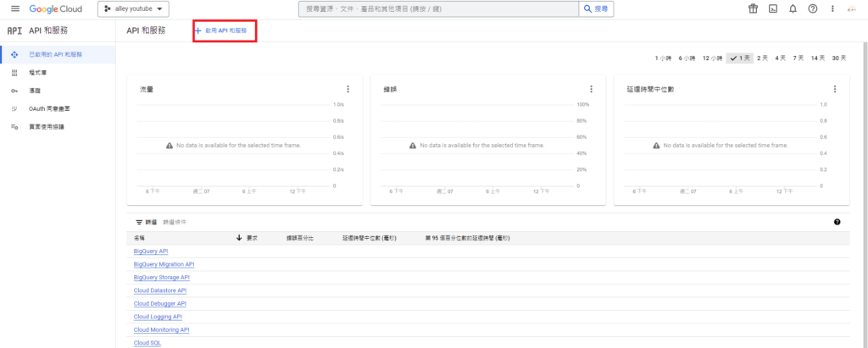Select the 30 天 time range

[x=839, y=58]
